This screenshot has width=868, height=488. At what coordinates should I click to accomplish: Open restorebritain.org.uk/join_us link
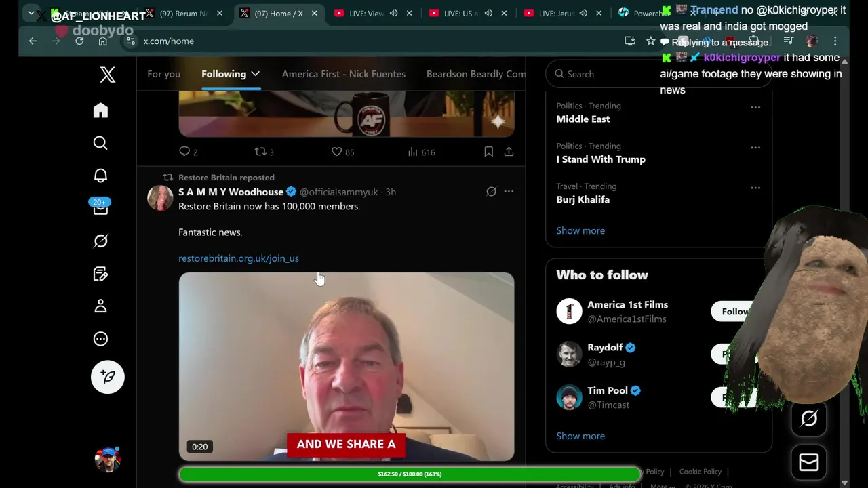point(239,258)
